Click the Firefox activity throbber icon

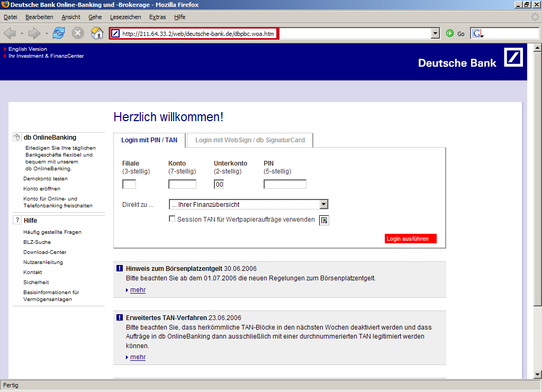tap(535, 16)
